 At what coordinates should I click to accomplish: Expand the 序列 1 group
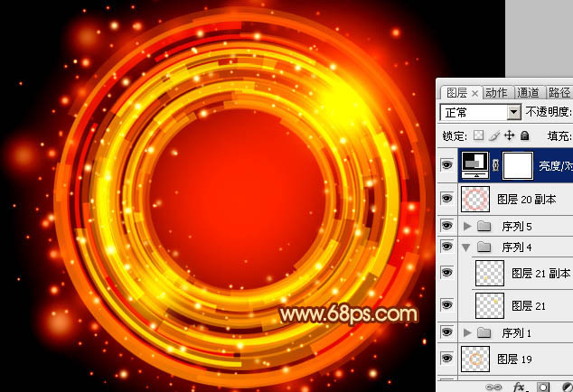point(467,333)
